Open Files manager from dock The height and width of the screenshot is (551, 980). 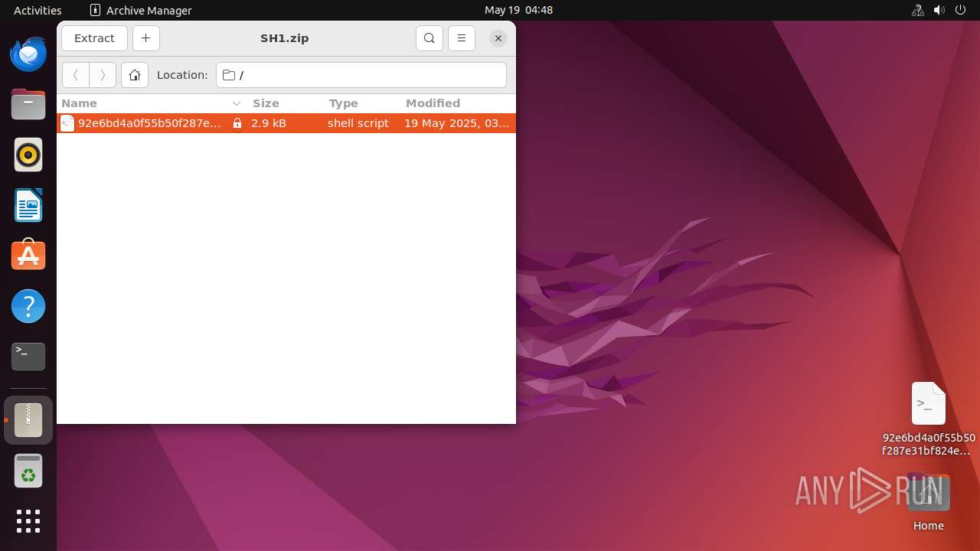[28, 104]
